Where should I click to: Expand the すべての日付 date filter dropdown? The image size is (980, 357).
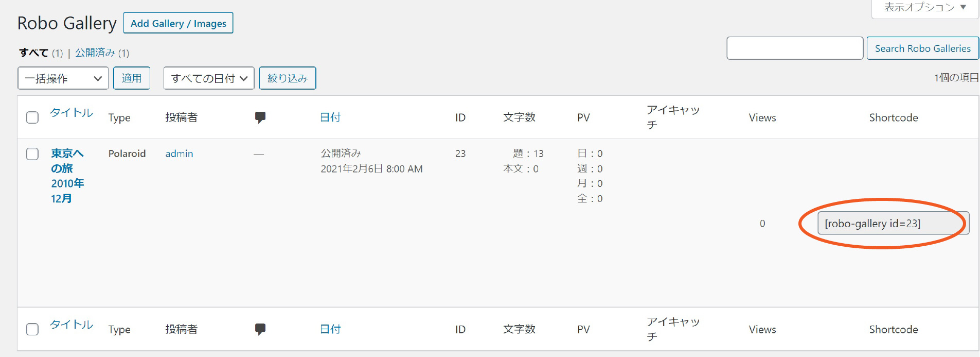pos(208,78)
